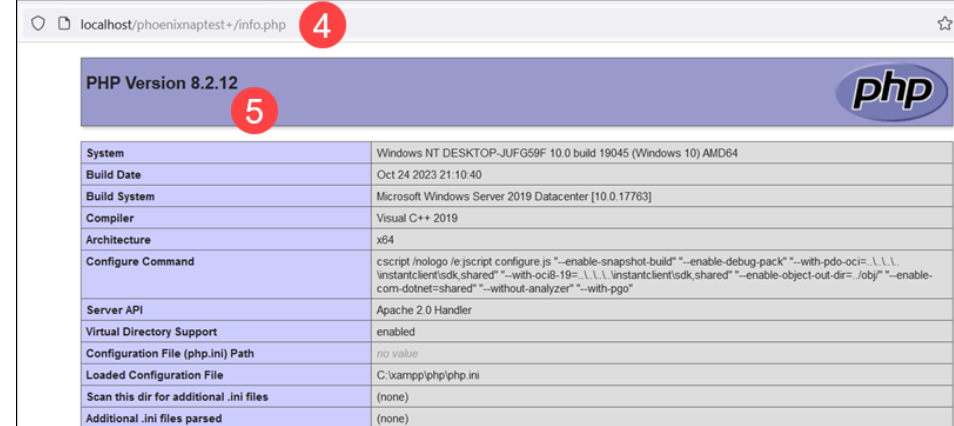Click '(none)' beside Additional .ini files parsed
954x426 pixels.
pyautogui.click(x=392, y=419)
